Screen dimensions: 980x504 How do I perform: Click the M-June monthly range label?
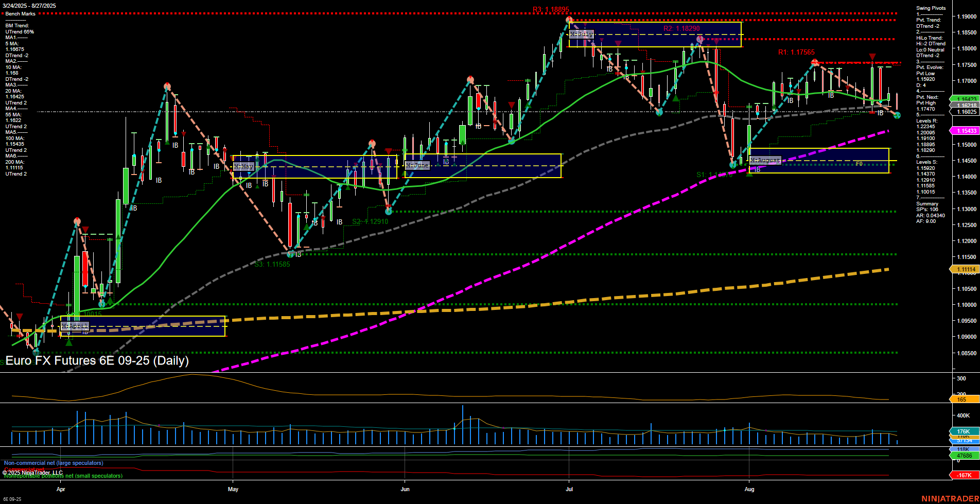(x=417, y=165)
